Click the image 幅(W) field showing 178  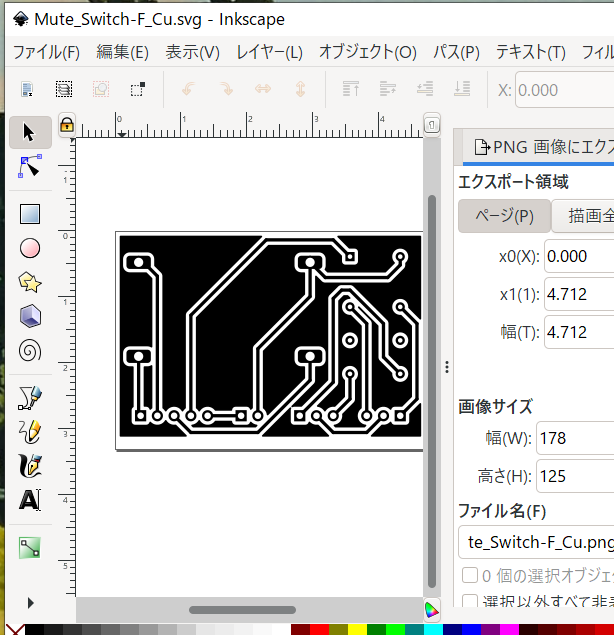[x=575, y=438]
